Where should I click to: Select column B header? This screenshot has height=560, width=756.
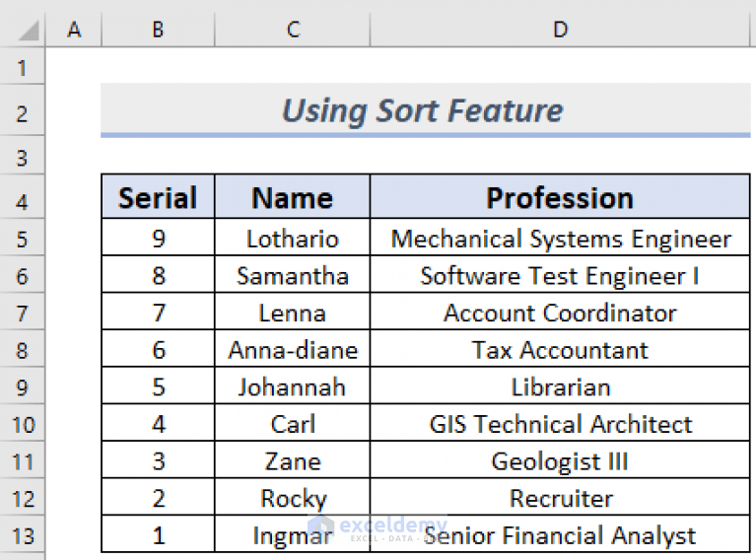(x=158, y=31)
